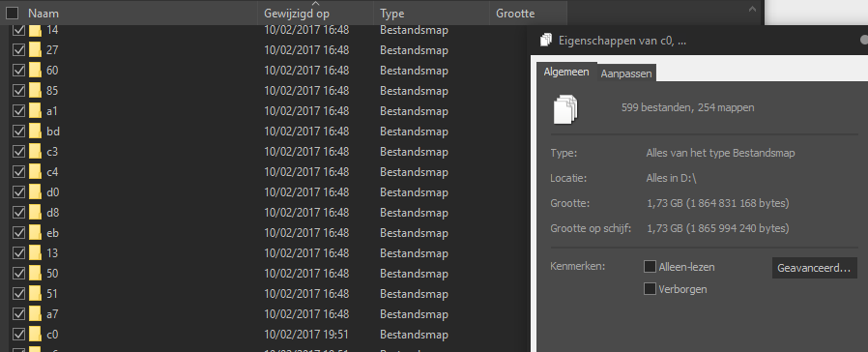Select the a7 folder icon
Image resolution: width=868 pixels, height=352 pixels.
coord(36,314)
